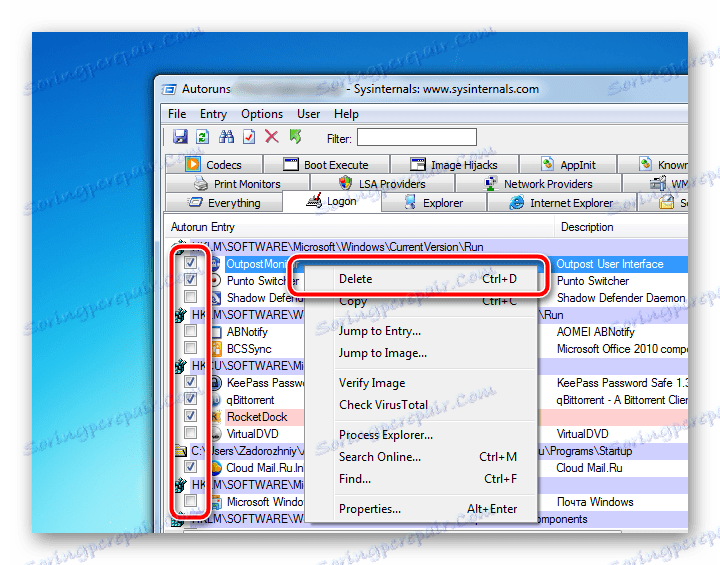Switch to the Image Hijacks tab

tap(454, 164)
